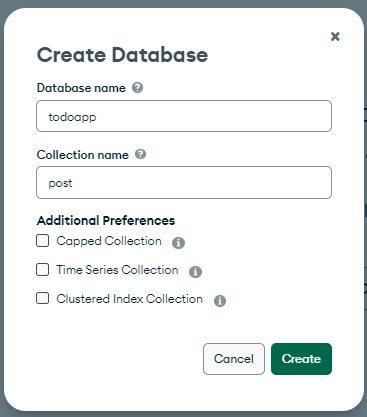This screenshot has height=417, width=367.
Task: Open help icon beside Collection name
Action: (x=140, y=154)
